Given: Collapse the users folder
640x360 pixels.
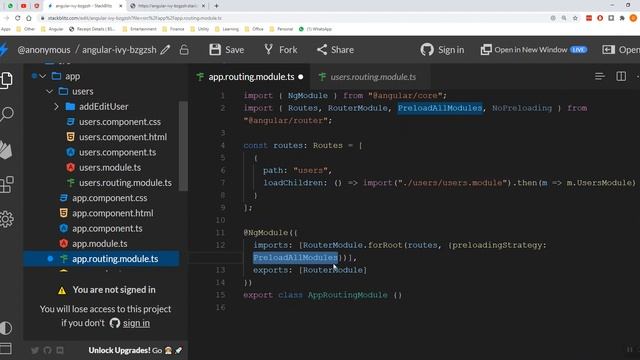Looking at the screenshot, I should pyautogui.click(x=50, y=91).
